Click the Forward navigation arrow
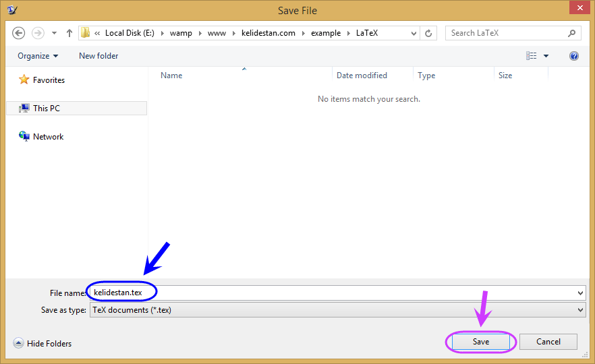The height and width of the screenshot is (364, 595). 38,33
